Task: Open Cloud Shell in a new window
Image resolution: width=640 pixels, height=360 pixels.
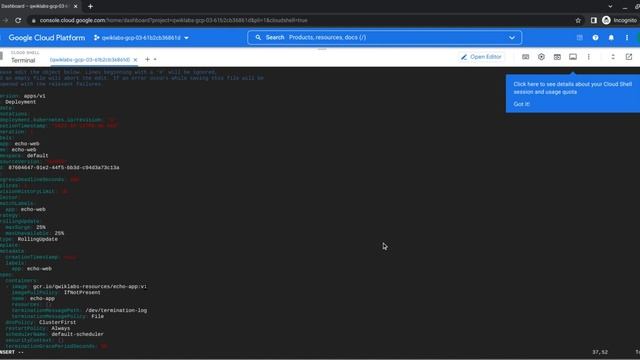Action: (629, 57)
